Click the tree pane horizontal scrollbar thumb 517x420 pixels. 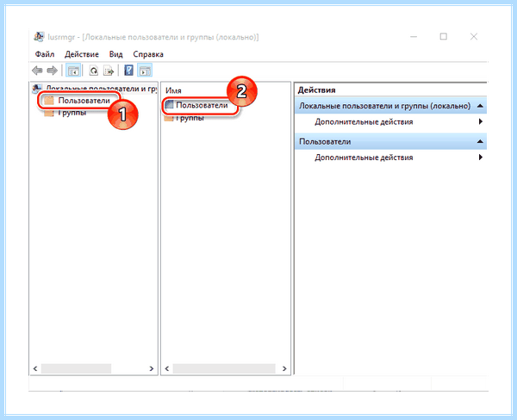pyautogui.click(x=76, y=368)
